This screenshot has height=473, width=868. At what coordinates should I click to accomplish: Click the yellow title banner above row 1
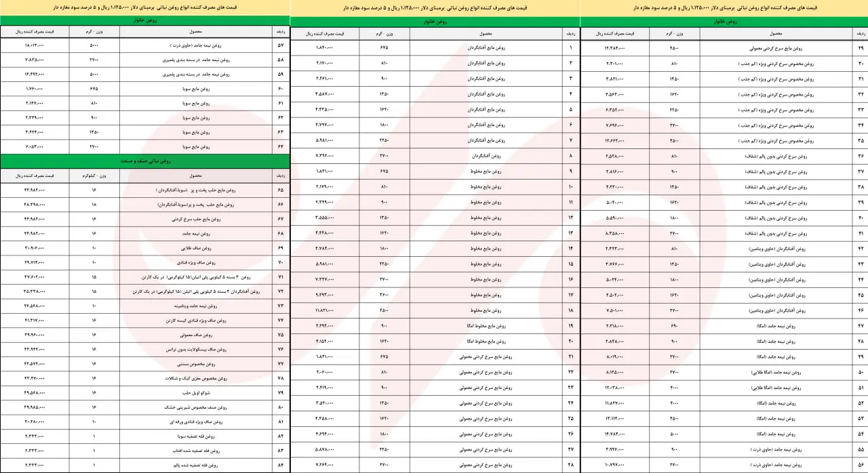(435, 7)
